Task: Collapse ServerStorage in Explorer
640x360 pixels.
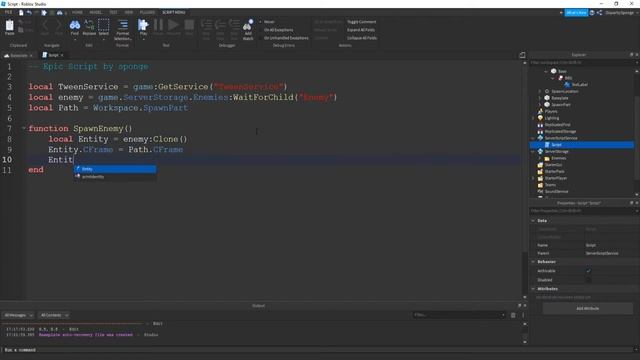Action: (x=533, y=151)
